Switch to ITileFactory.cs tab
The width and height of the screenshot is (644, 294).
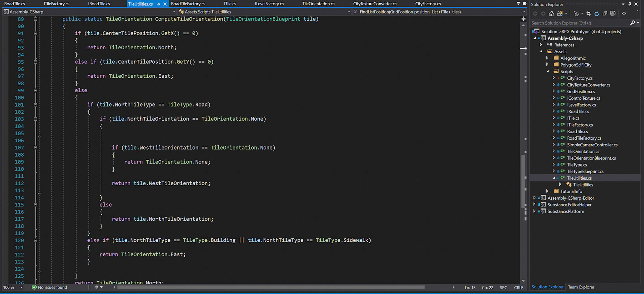click(x=56, y=4)
